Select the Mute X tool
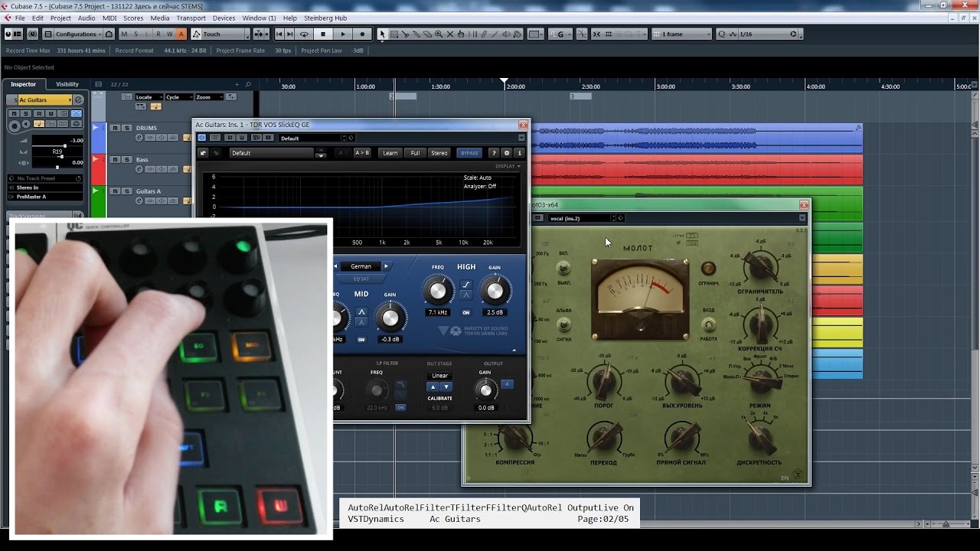Screen dimensions: 980x551 (x=449, y=34)
